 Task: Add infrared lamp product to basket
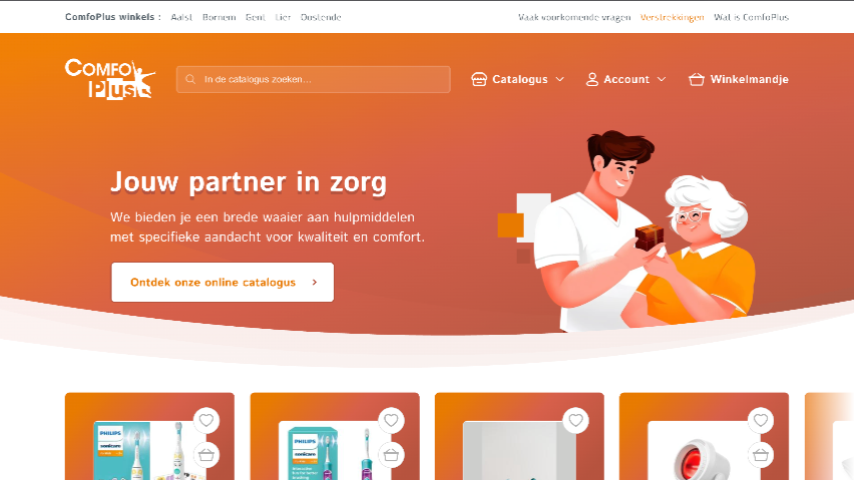coord(761,455)
